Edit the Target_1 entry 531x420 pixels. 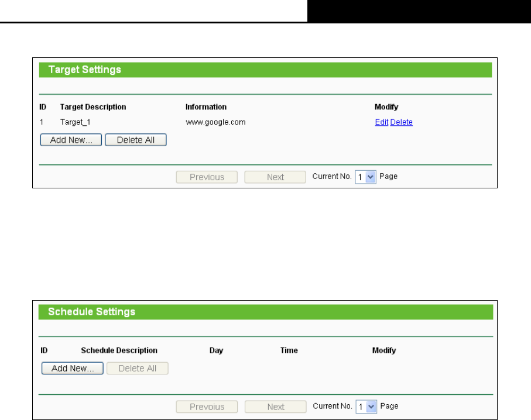[381, 122]
